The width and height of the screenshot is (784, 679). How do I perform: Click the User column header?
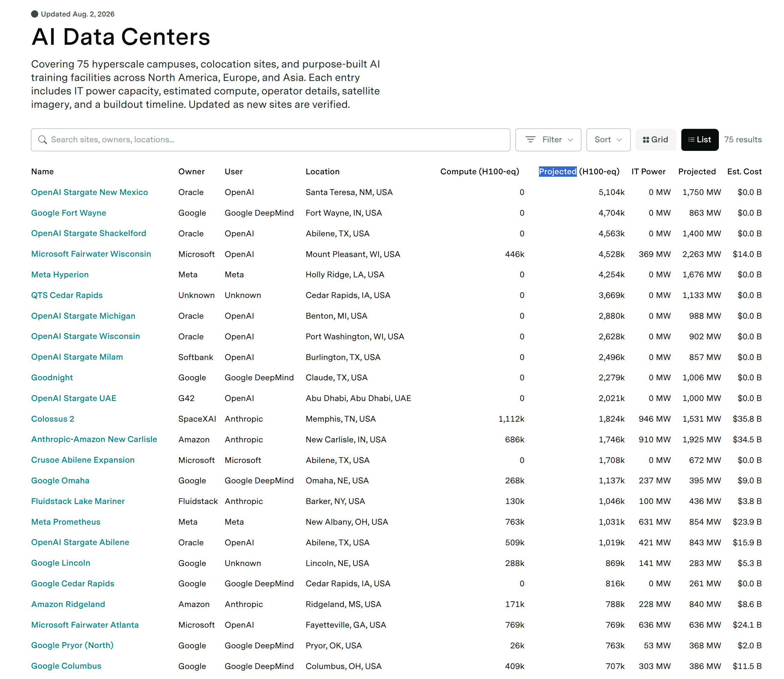click(x=234, y=172)
